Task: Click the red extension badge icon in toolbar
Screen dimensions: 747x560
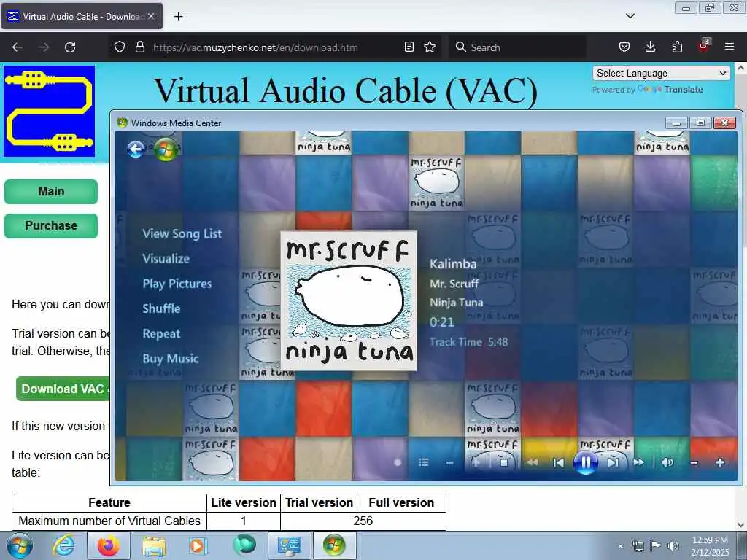Action: (x=703, y=46)
